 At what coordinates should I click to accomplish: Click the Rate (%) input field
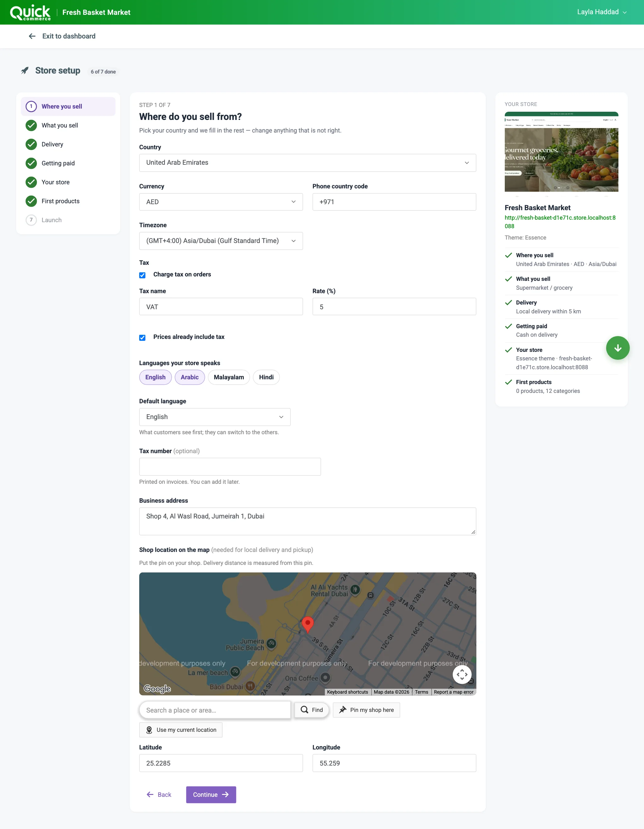click(x=394, y=307)
